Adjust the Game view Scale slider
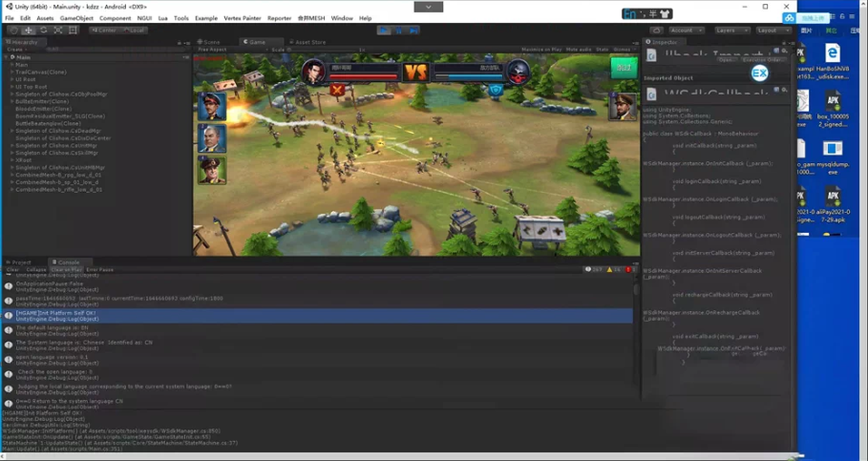 [323, 50]
